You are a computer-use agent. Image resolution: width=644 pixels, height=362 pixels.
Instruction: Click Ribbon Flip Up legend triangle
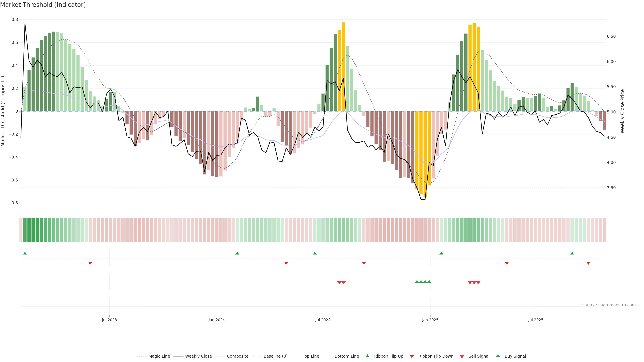click(x=367, y=356)
